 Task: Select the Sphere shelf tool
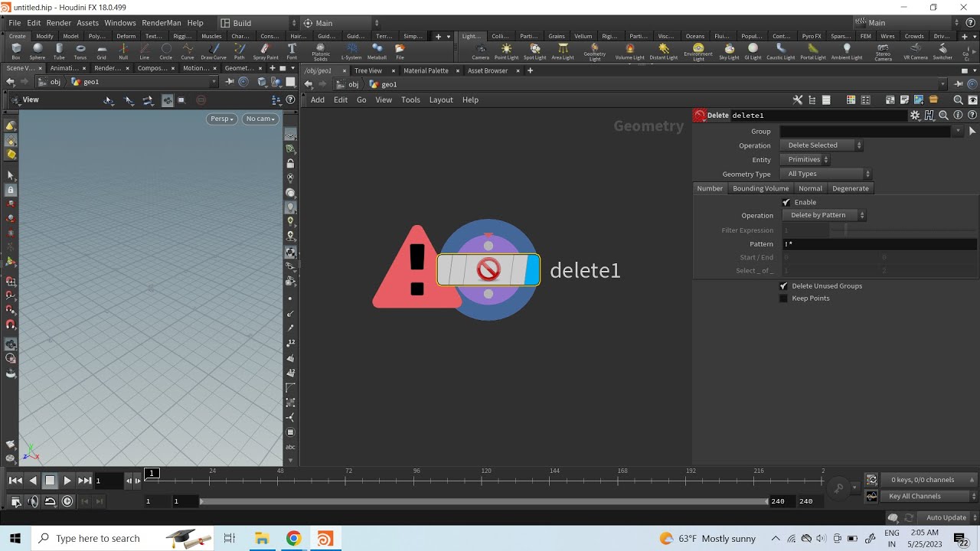pos(38,51)
